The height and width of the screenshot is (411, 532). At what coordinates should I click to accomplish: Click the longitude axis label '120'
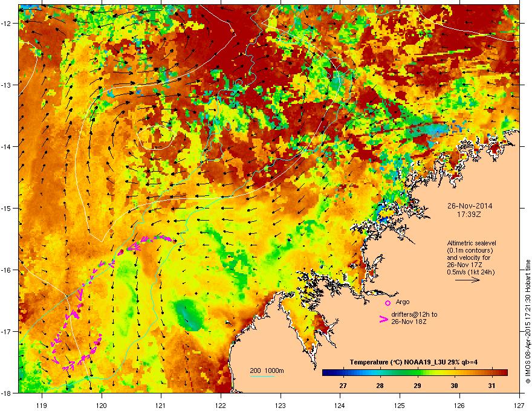(x=102, y=406)
